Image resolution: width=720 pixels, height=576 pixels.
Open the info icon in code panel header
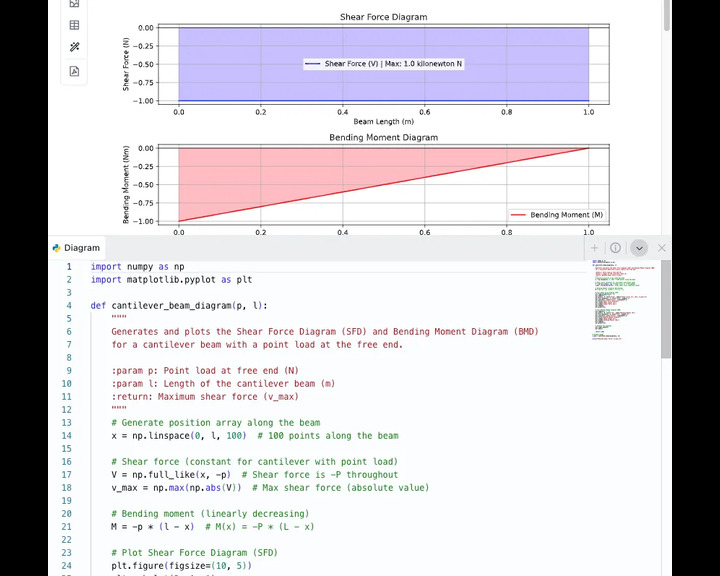615,248
